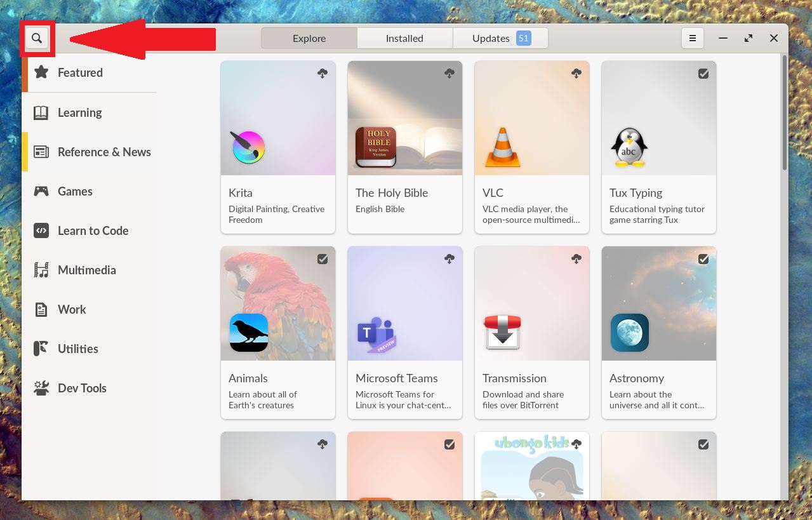Screen dimensions: 812x520
Task: Click the Astronomy moon app icon
Action: pos(630,333)
